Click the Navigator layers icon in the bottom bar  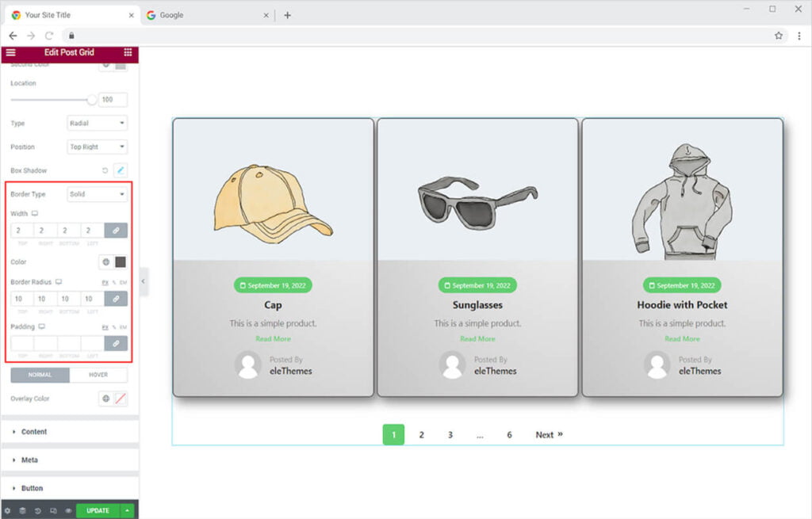[x=23, y=511]
